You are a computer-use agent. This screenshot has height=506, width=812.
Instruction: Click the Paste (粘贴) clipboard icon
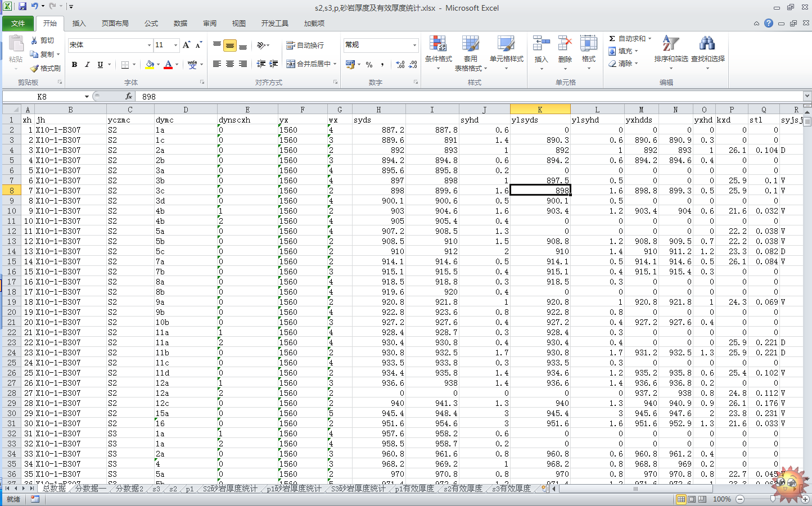click(16, 44)
